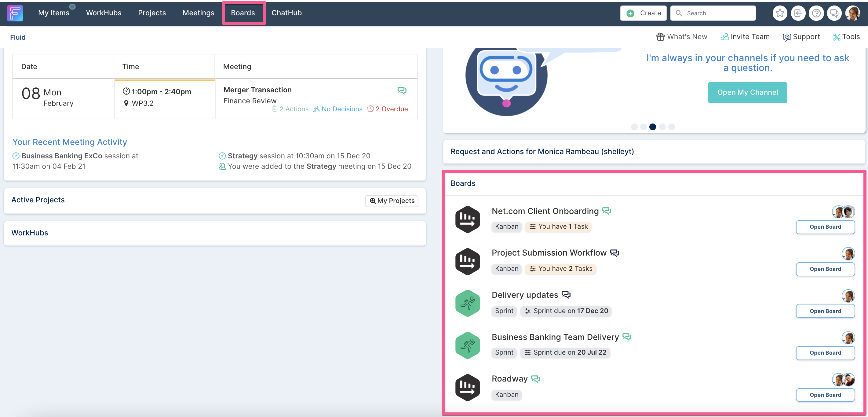Click the Business Banking Team Delivery chat icon
868x417 pixels.
pos(627,337)
